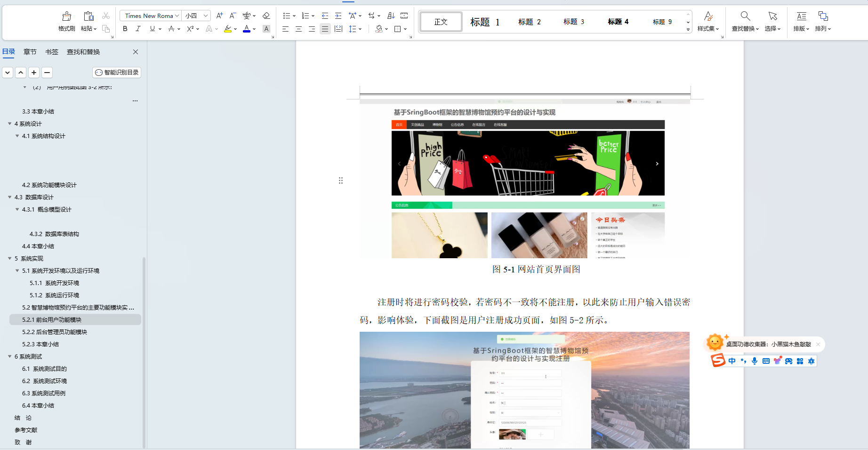Click the expand-all down chevron button
This screenshot has height=450, width=868.
click(8, 73)
